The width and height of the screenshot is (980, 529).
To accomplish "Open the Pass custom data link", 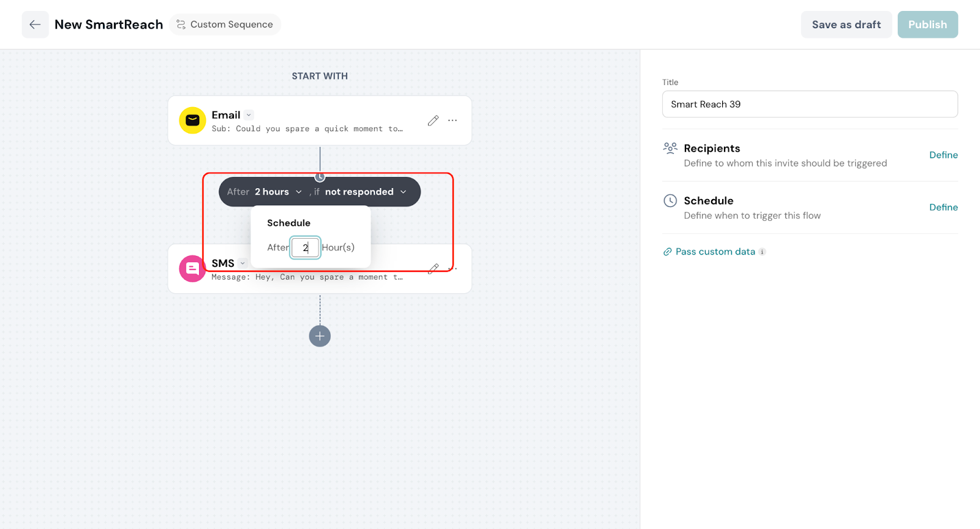I will click(715, 252).
